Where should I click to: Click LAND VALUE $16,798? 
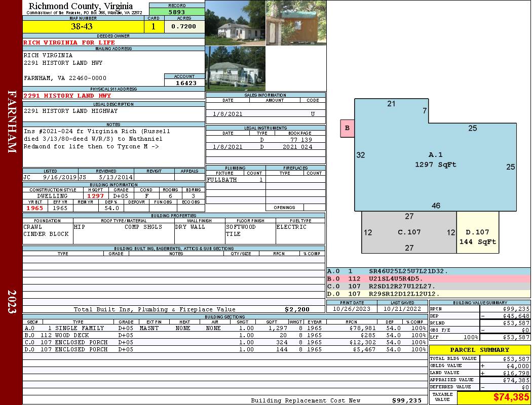pos(516,373)
